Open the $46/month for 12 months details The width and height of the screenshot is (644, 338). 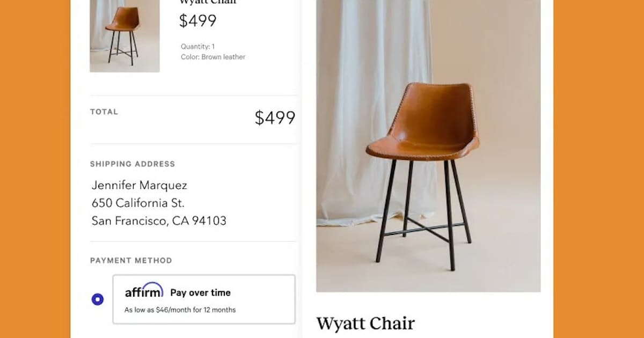(x=180, y=310)
